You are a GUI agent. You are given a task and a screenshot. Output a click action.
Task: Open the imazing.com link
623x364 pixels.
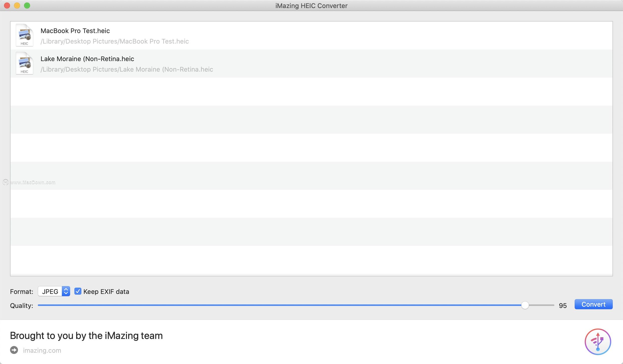click(x=42, y=350)
